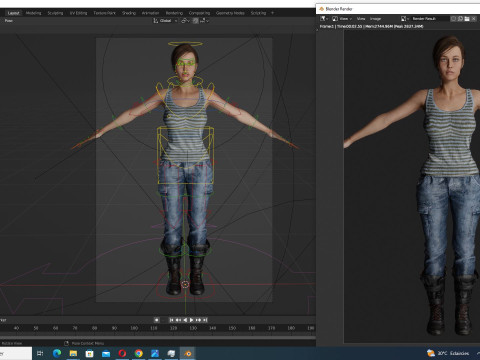Open the pivot point dropdown in viewport header

click(185, 21)
